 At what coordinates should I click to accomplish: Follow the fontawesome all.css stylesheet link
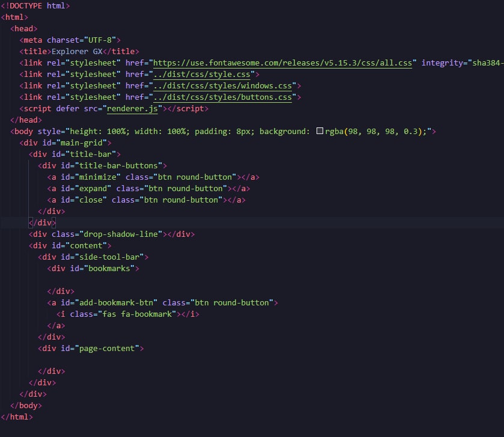pyautogui.click(x=282, y=63)
